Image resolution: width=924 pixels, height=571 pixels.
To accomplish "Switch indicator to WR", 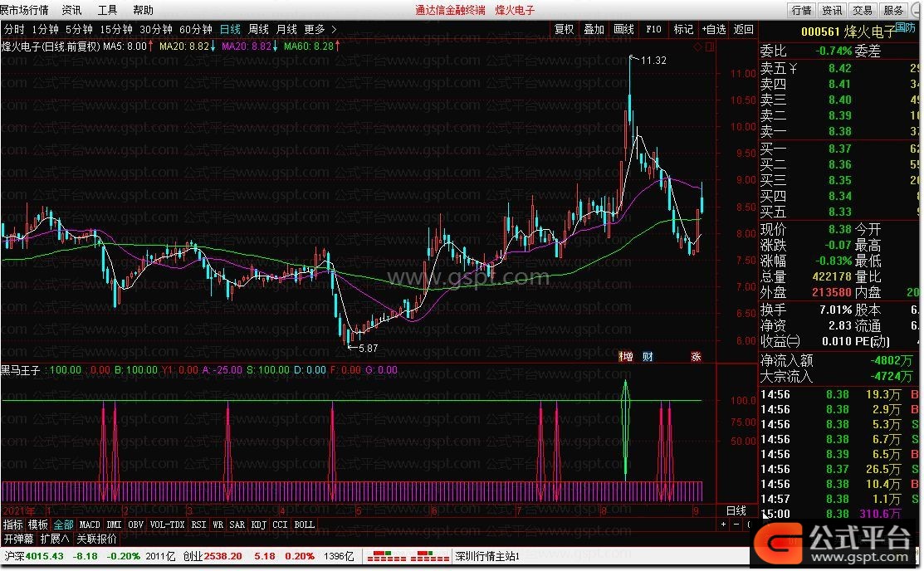I will [218, 525].
